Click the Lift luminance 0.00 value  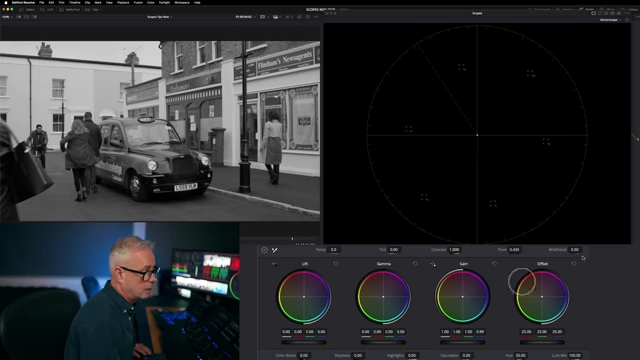(287, 332)
